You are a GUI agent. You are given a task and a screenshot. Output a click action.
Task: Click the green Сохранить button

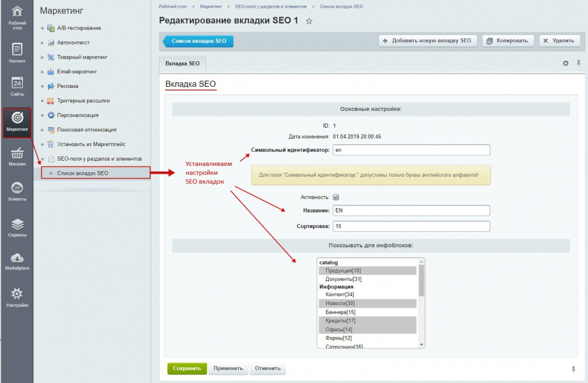pos(187,368)
